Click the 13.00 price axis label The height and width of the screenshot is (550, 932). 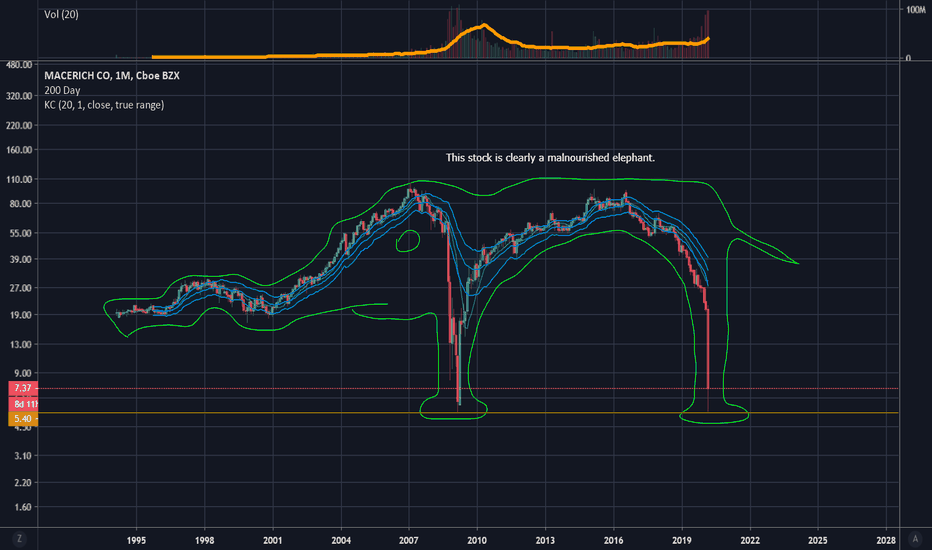[20, 344]
